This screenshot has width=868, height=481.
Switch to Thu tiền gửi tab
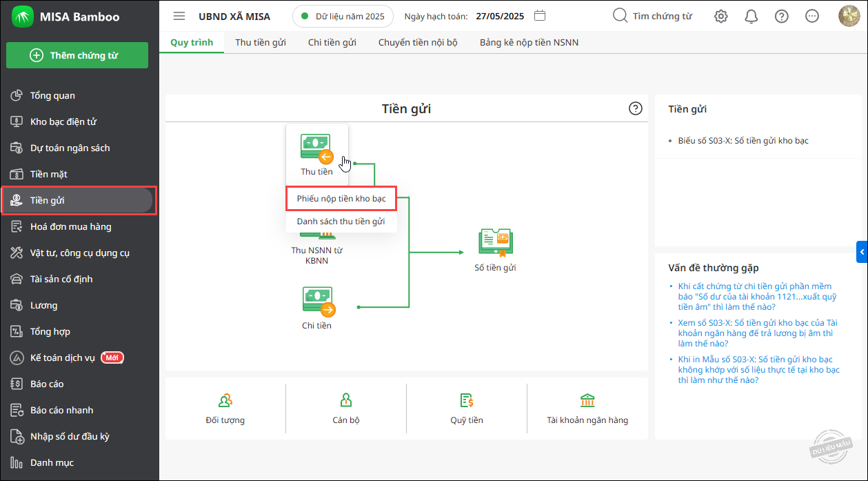point(261,42)
